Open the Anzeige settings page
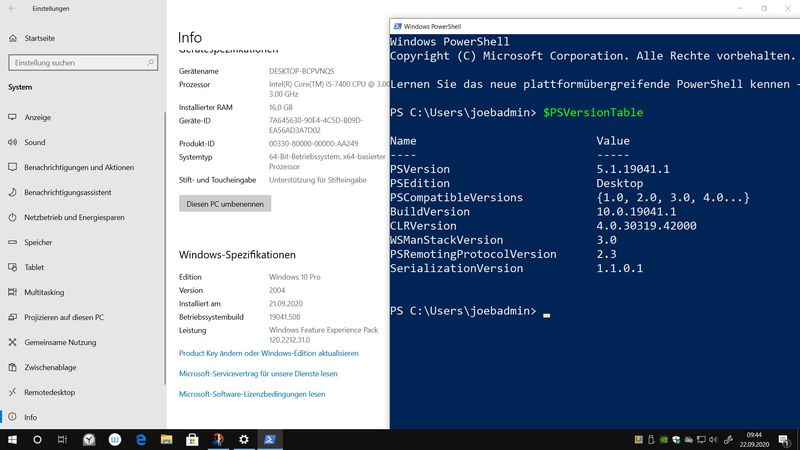 (x=38, y=117)
